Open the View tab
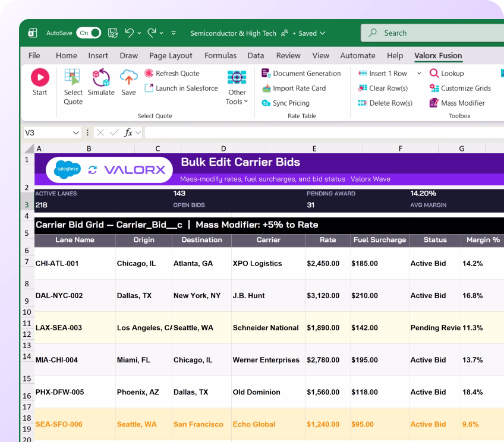The image size is (504, 442). pos(321,56)
